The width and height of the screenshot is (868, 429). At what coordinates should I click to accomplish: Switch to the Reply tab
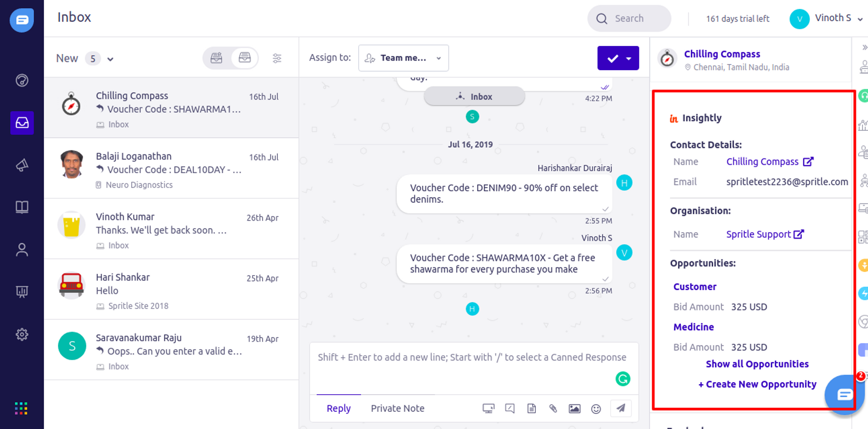point(338,408)
